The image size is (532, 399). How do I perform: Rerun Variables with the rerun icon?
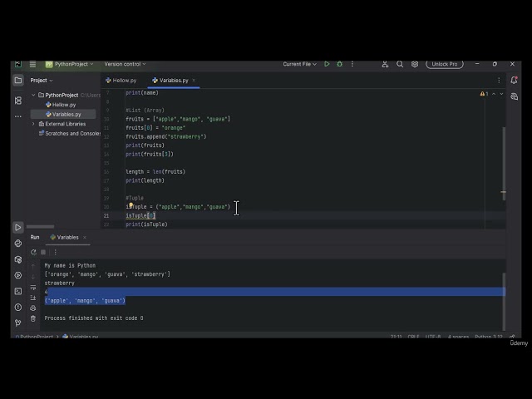(33, 252)
